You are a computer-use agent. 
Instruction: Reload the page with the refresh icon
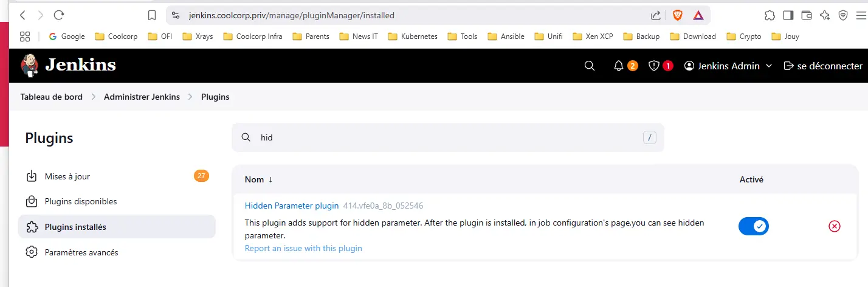click(x=59, y=15)
